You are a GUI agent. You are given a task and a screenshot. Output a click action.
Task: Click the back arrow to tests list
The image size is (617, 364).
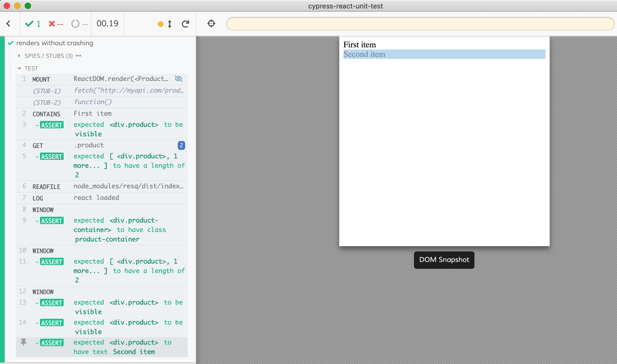click(8, 24)
